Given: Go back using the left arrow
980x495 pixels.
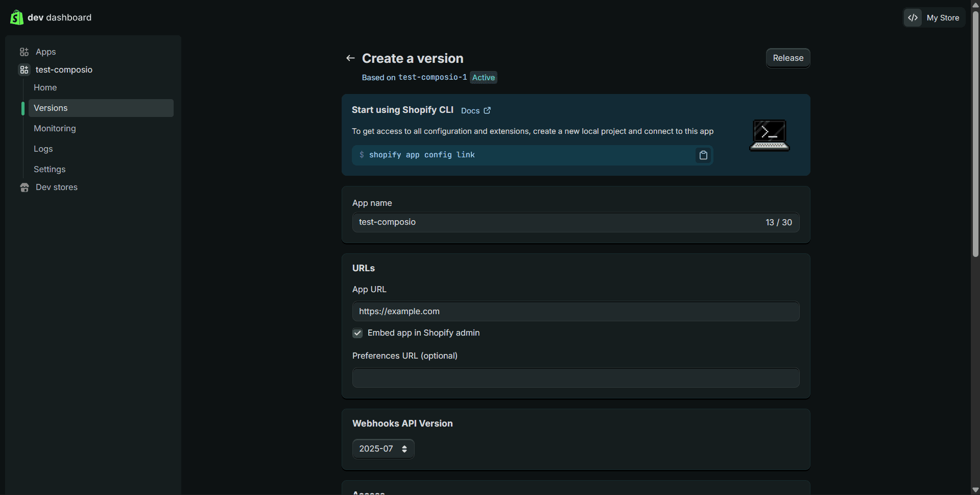Looking at the screenshot, I should (350, 58).
